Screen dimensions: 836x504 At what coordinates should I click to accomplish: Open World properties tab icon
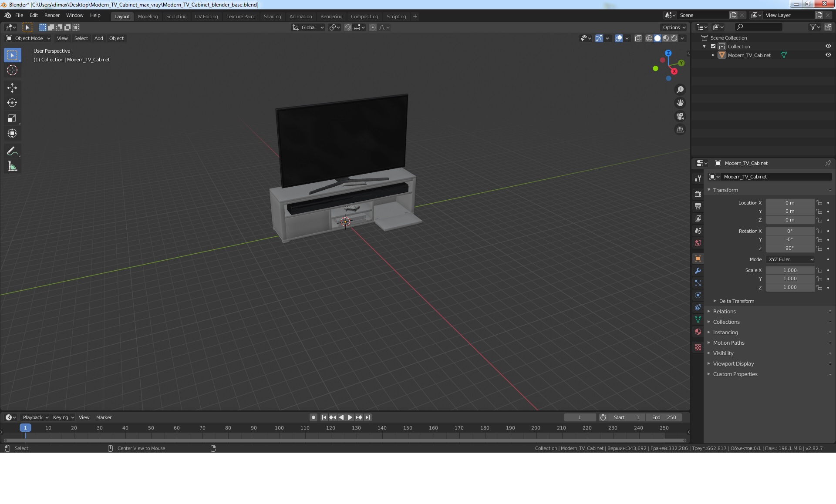click(x=698, y=243)
